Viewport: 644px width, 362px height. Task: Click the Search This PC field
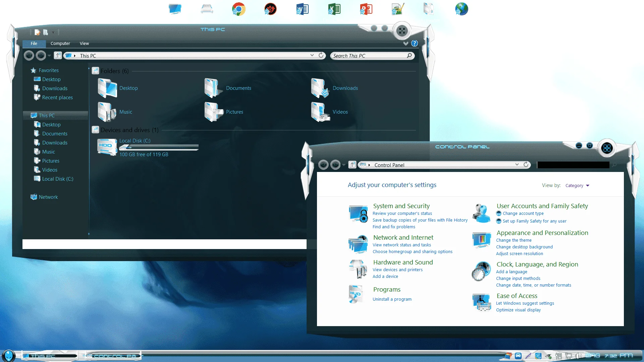(372, 56)
